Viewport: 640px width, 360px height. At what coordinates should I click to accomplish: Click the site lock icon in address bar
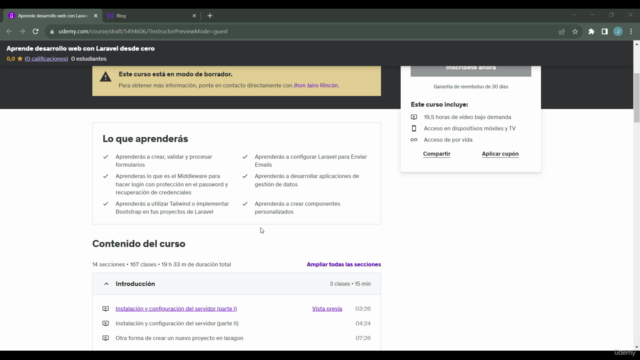tap(52, 31)
